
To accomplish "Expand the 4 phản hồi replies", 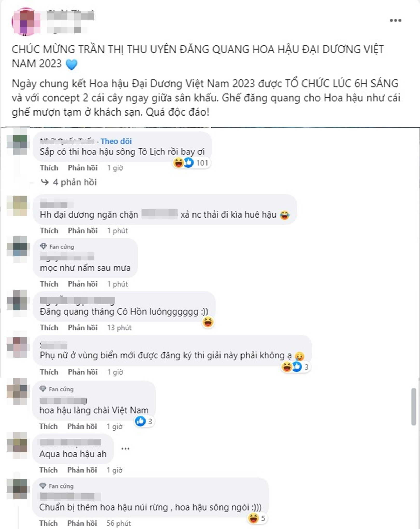I will [x=69, y=182].
